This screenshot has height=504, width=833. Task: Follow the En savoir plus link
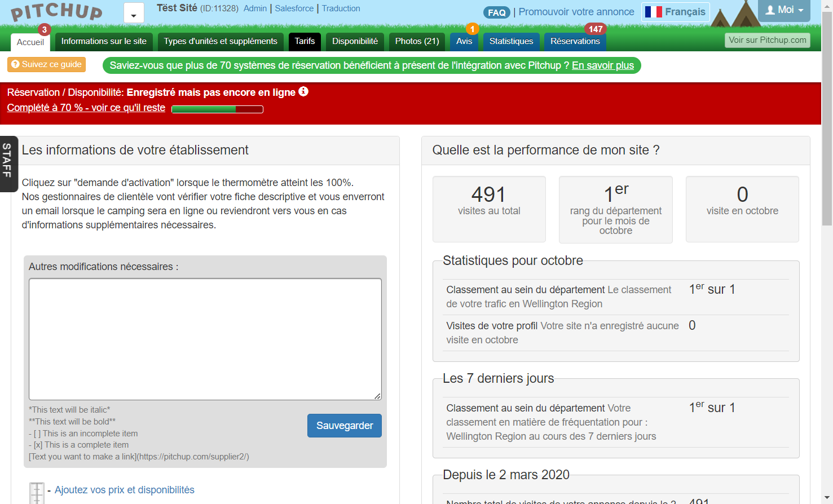[x=603, y=65]
